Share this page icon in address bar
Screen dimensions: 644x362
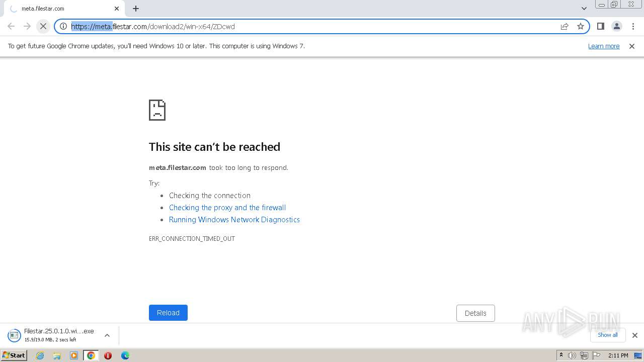pyautogui.click(x=565, y=26)
